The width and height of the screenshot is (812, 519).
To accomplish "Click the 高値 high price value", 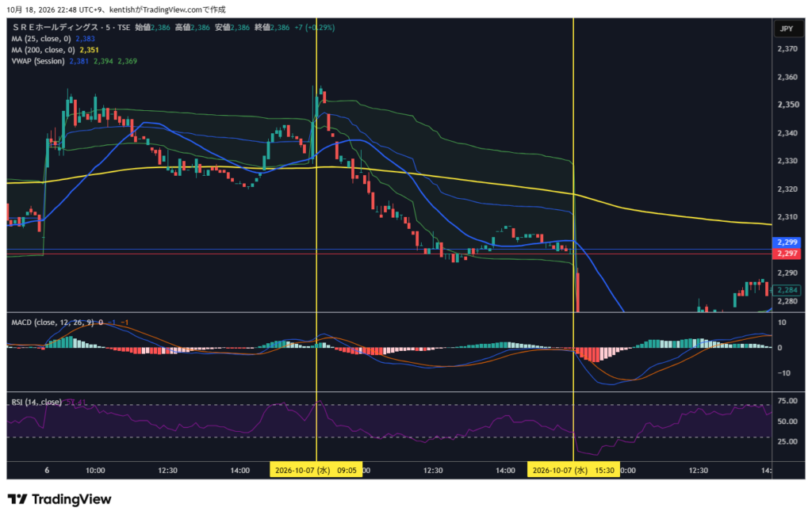I will [201, 28].
